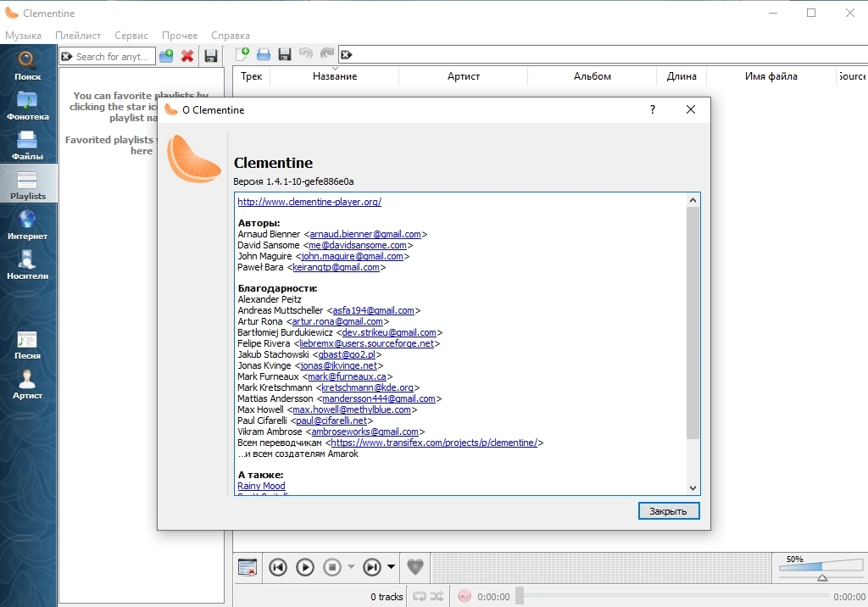Click save playlist floppy icon in playlist toolbar
This screenshot has height=607, width=868.
[285, 53]
